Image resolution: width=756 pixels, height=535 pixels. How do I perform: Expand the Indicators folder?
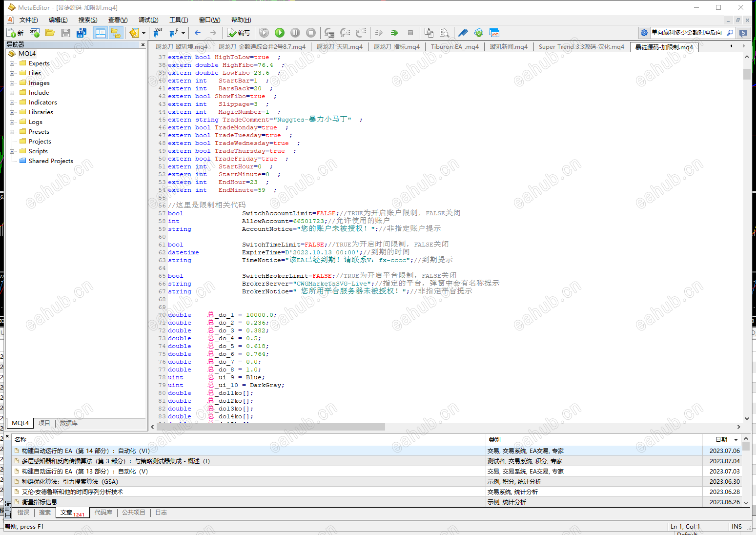[x=12, y=103]
